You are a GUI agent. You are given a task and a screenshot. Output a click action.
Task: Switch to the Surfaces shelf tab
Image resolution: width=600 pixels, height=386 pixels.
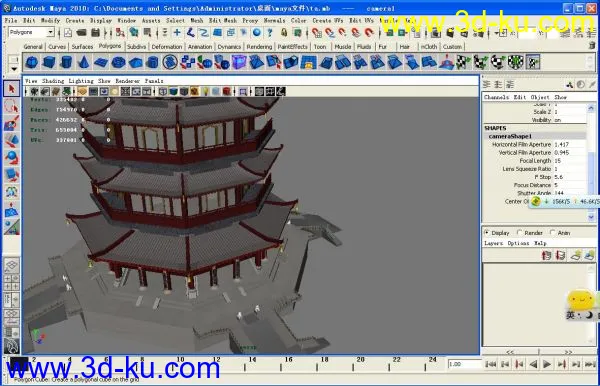(82, 47)
